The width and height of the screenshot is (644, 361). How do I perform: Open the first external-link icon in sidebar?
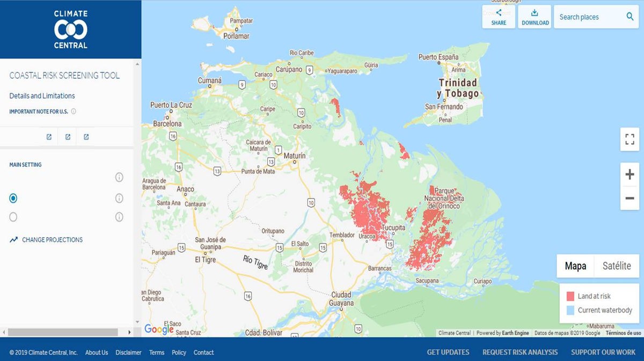click(x=49, y=137)
